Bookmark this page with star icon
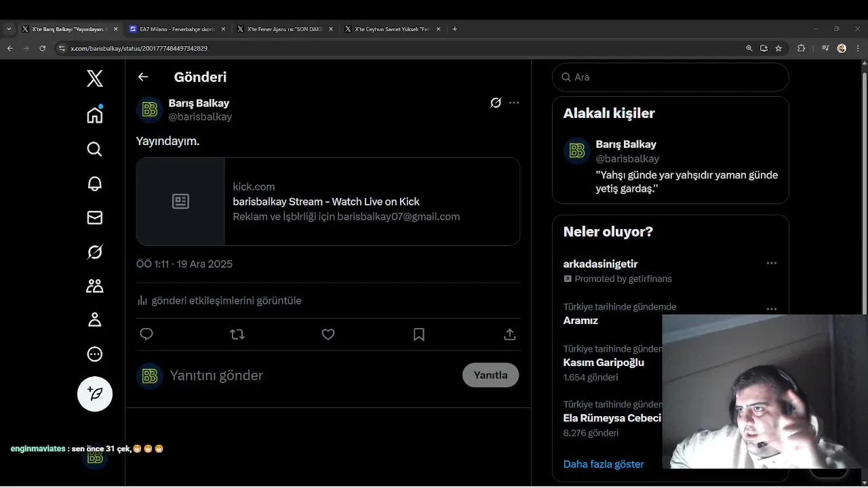Screen dimensions: 868x488 click(x=778, y=48)
